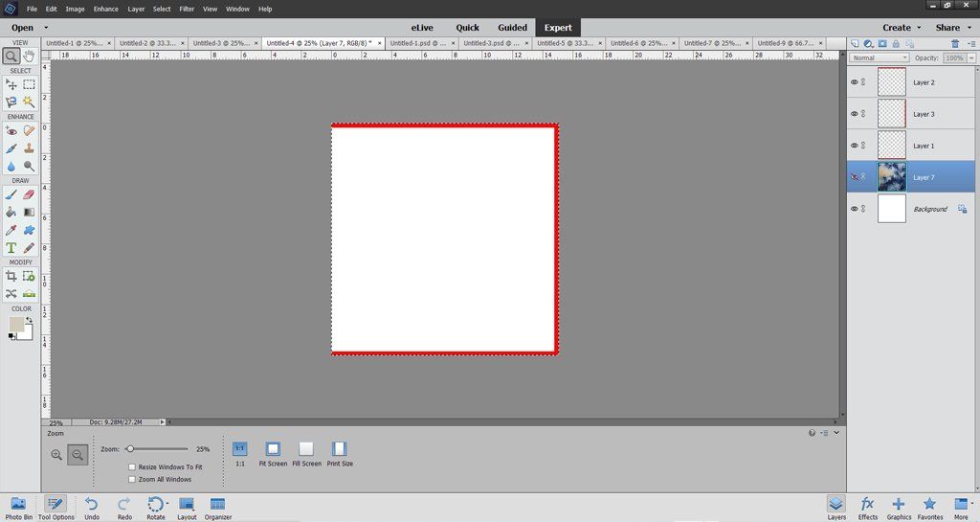Toggle link icon on Layer 3
Viewport: 980px width, 522px height.
click(x=864, y=114)
